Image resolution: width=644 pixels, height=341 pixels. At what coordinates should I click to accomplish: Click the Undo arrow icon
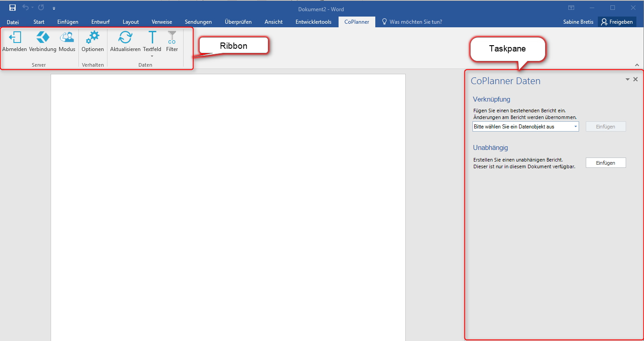(26, 8)
